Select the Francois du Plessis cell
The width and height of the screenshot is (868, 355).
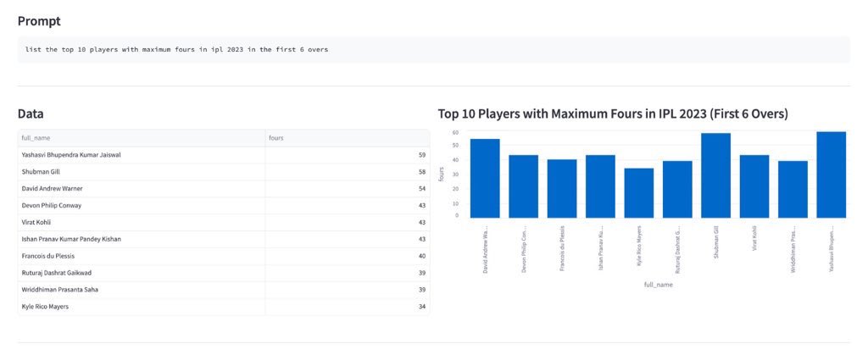pos(142,256)
